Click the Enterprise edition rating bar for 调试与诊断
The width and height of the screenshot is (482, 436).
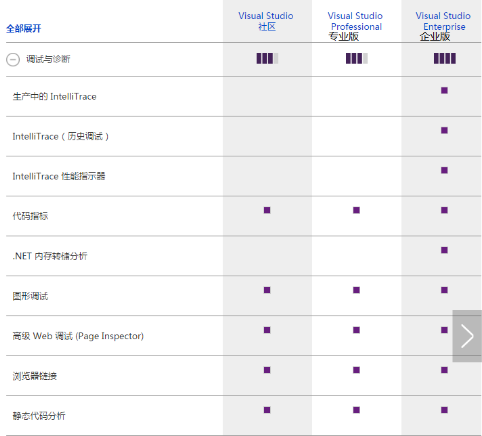point(445,59)
